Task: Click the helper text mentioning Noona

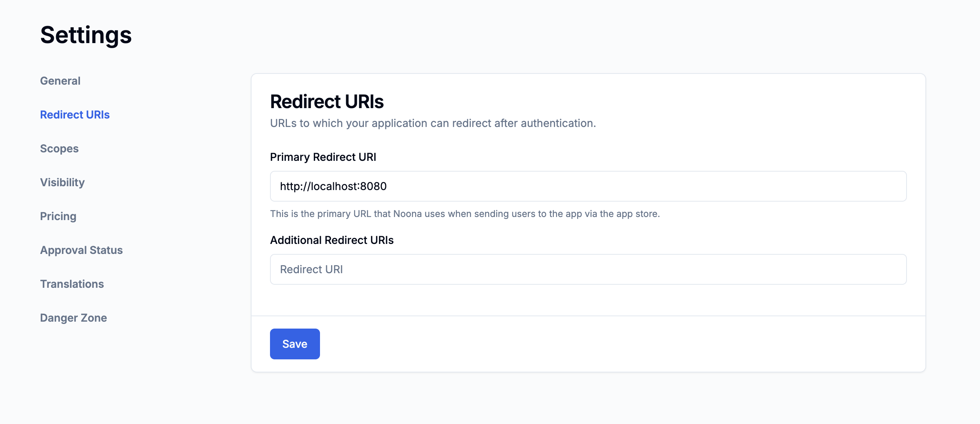Action: (x=465, y=214)
